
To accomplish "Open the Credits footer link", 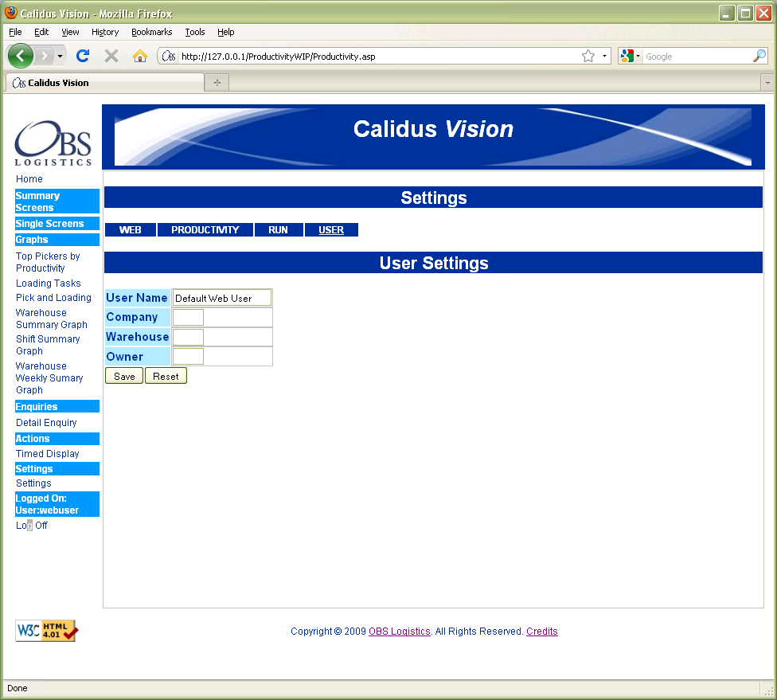I will [541, 631].
